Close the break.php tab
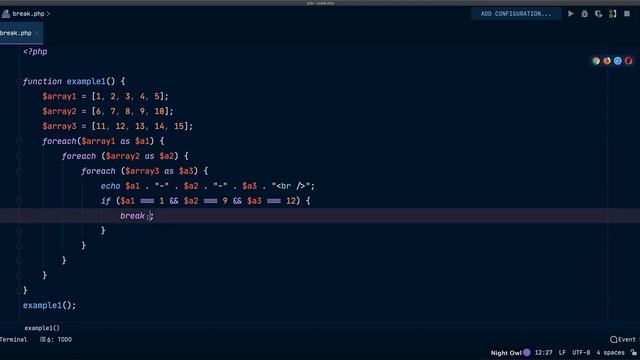The height and width of the screenshot is (360, 640). tap(37, 33)
